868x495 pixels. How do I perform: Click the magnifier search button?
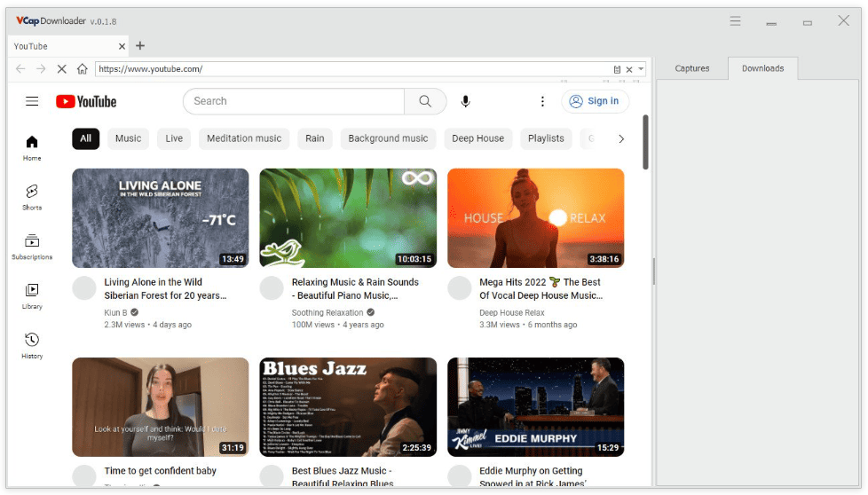(x=425, y=101)
